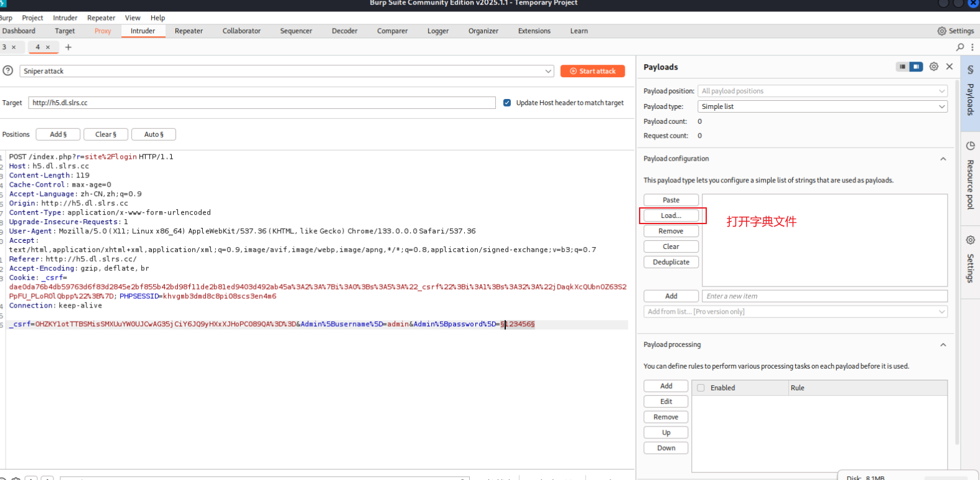Open Resource pool side panel icon
Image resolution: width=980 pixels, height=480 pixels.
970,146
